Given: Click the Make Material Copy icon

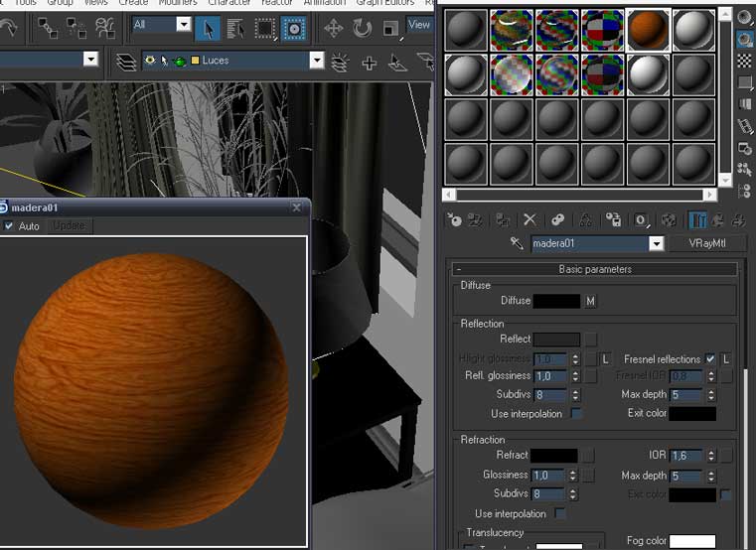Looking at the screenshot, I should coord(558,220).
